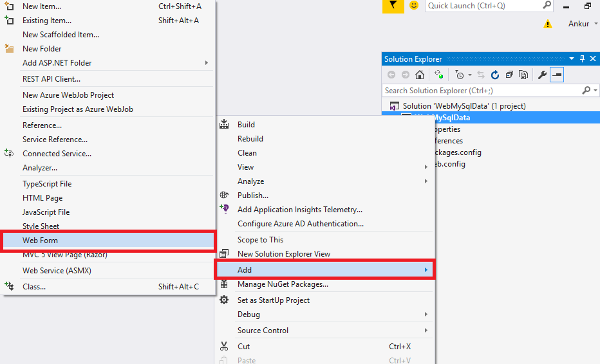This screenshot has width=600, height=364.
Task: Pin the Solution Explorer panel with the pushpin
Action: click(582, 59)
